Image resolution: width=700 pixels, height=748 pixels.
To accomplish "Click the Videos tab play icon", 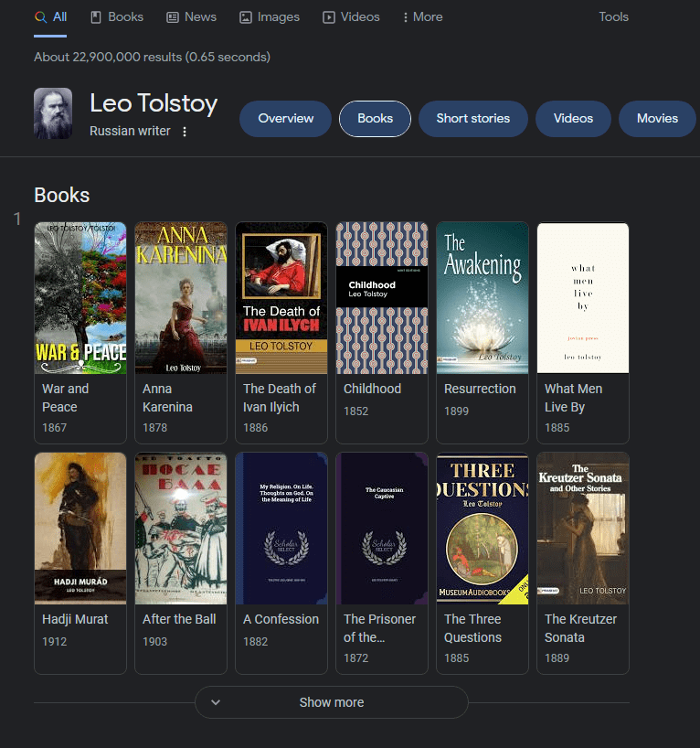I will pyautogui.click(x=329, y=17).
